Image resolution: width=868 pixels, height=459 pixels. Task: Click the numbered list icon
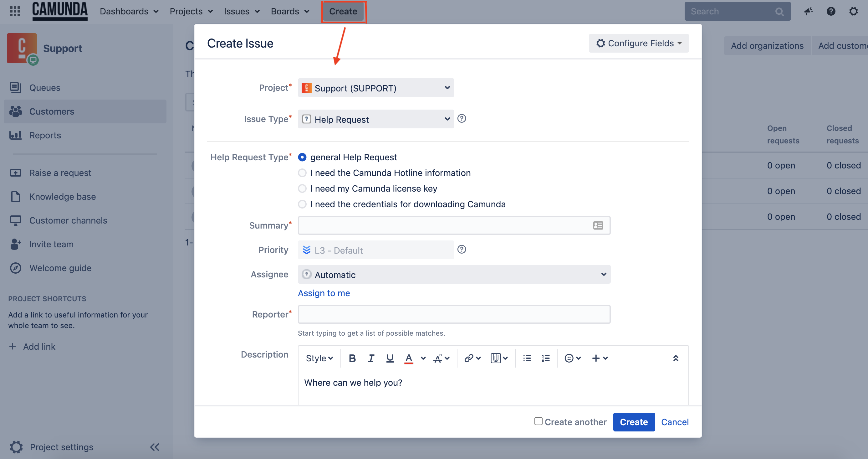point(546,358)
